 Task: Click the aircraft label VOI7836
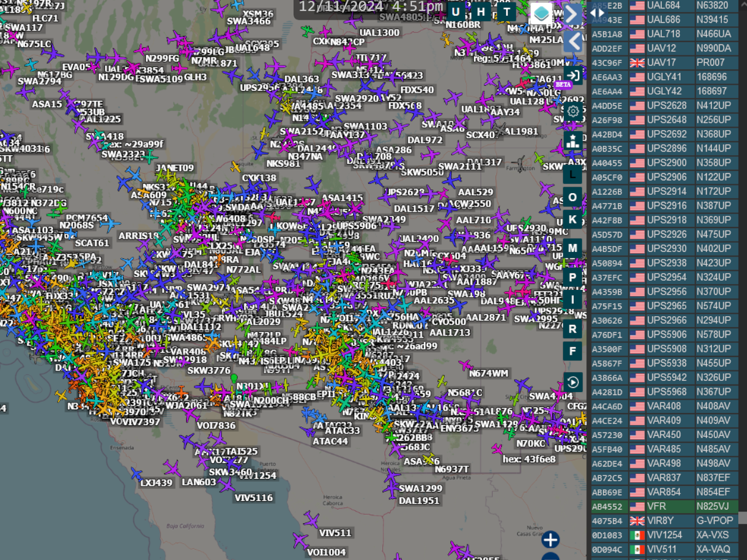[x=216, y=426]
